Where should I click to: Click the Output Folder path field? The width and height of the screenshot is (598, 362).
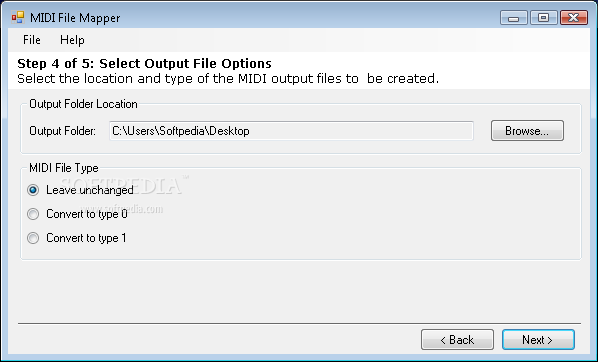click(291, 131)
